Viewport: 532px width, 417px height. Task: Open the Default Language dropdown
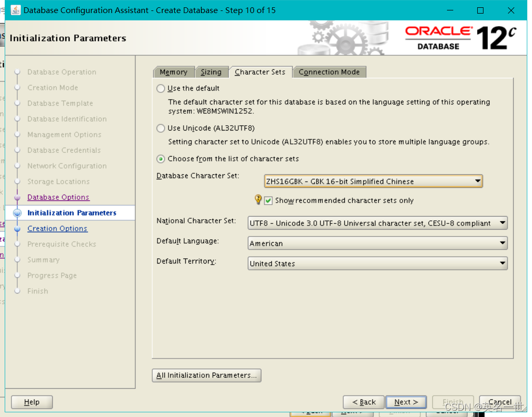[x=378, y=243]
